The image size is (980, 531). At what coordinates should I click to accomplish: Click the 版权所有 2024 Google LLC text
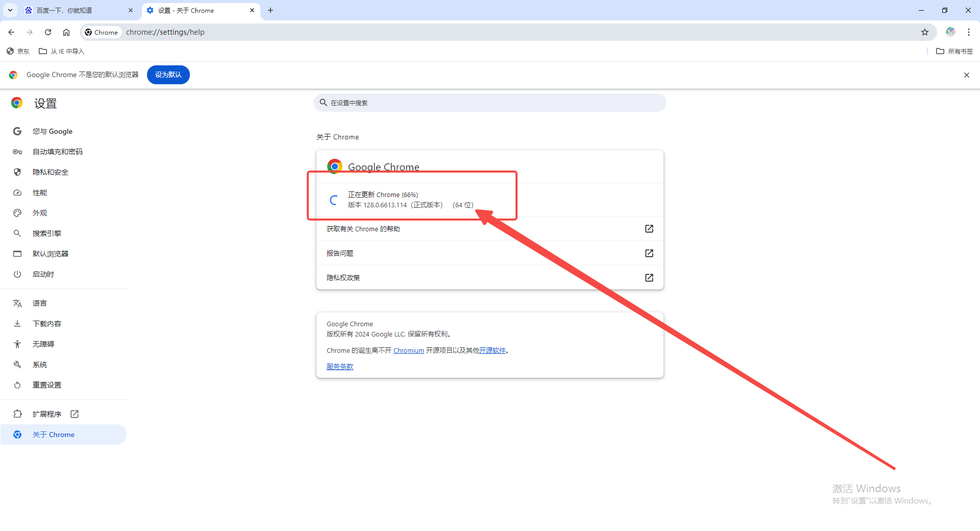coord(389,334)
